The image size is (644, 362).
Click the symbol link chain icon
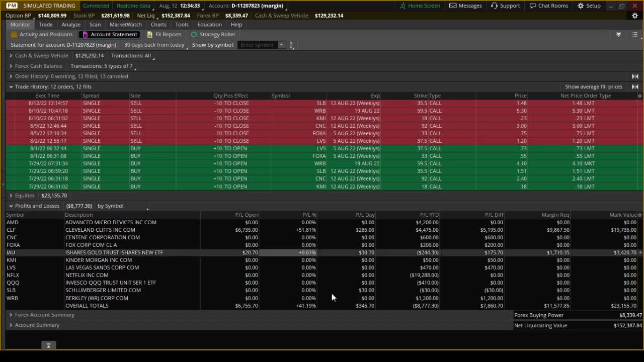pos(291,45)
